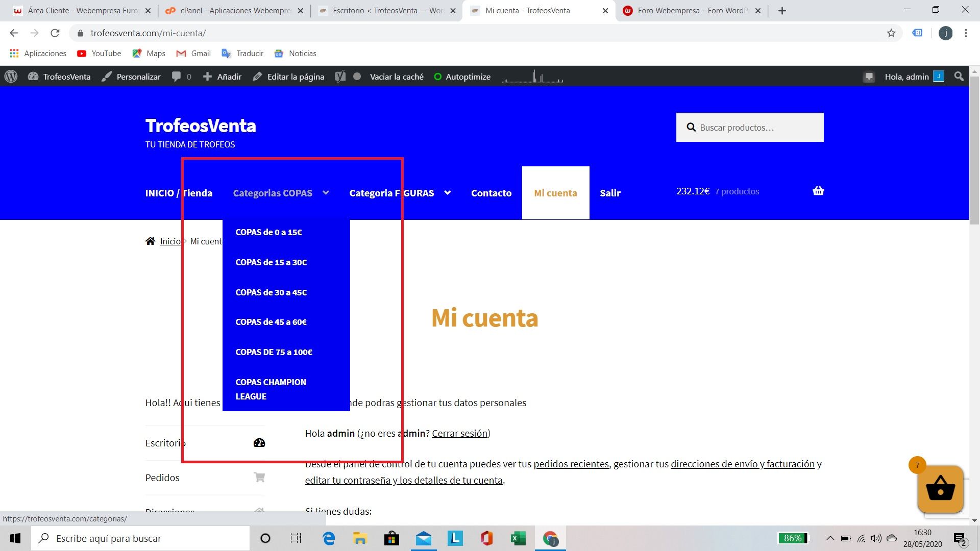Open the Chrome three-dot menu

pos(966,33)
